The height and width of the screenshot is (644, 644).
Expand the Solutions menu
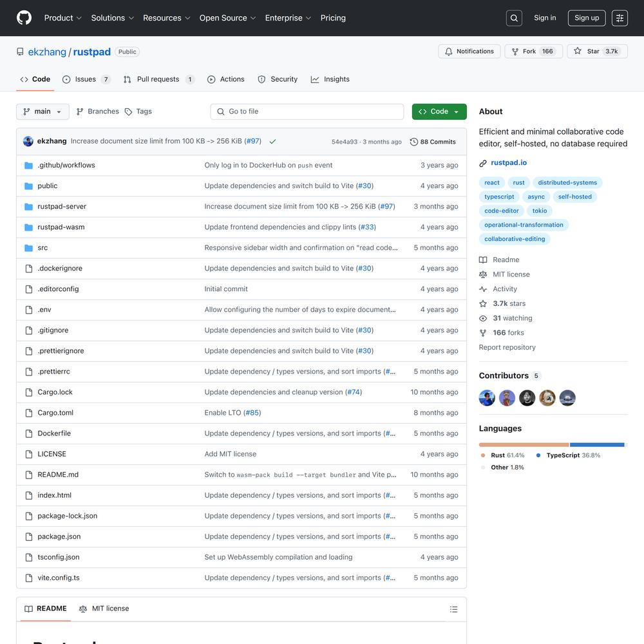pyautogui.click(x=113, y=18)
